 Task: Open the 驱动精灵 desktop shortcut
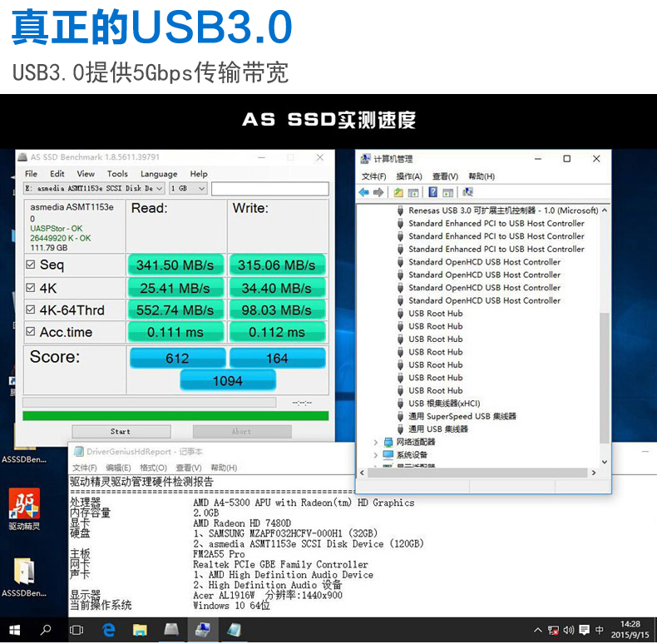24,509
